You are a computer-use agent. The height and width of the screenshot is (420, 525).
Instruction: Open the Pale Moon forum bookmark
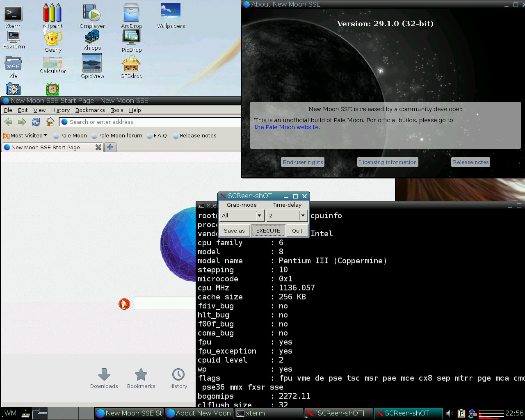pyautogui.click(x=116, y=135)
